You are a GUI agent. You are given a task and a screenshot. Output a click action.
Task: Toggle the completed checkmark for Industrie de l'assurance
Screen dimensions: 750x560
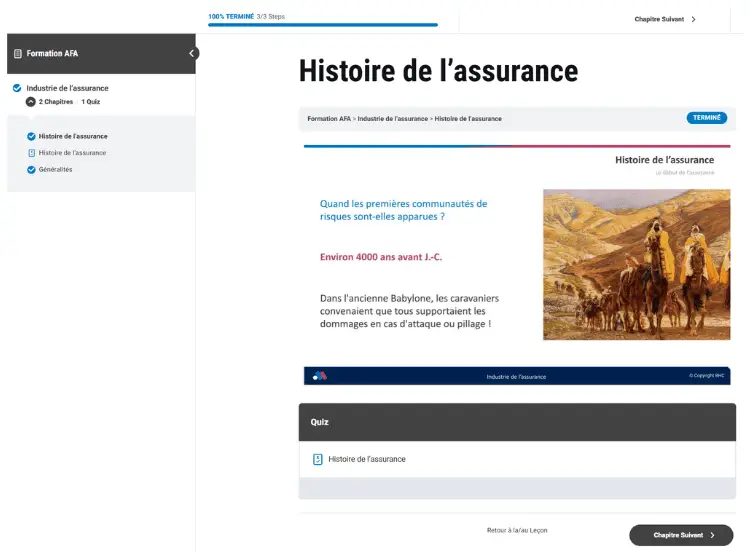[17, 88]
